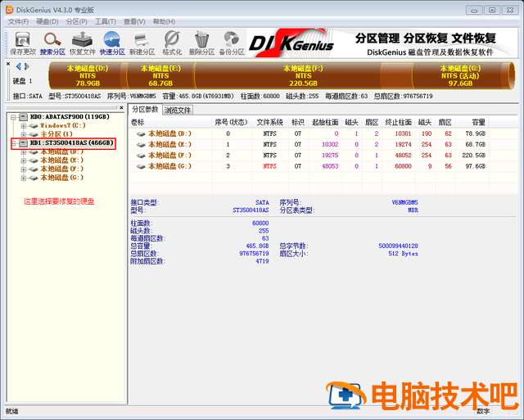
Task: Minimize the DiskGenius window
Action: [474, 10]
